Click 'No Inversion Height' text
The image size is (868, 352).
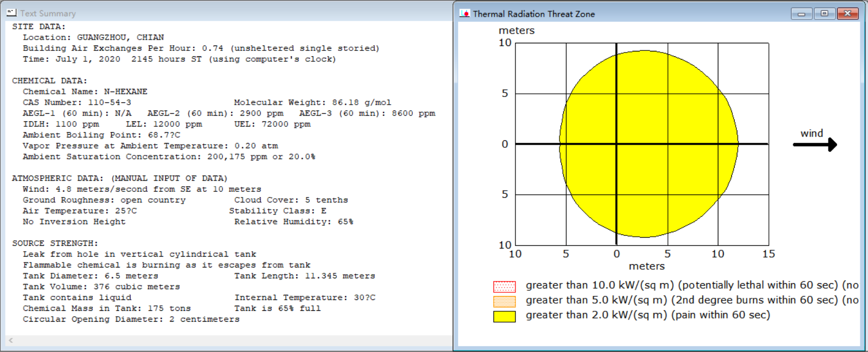pos(74,221)
